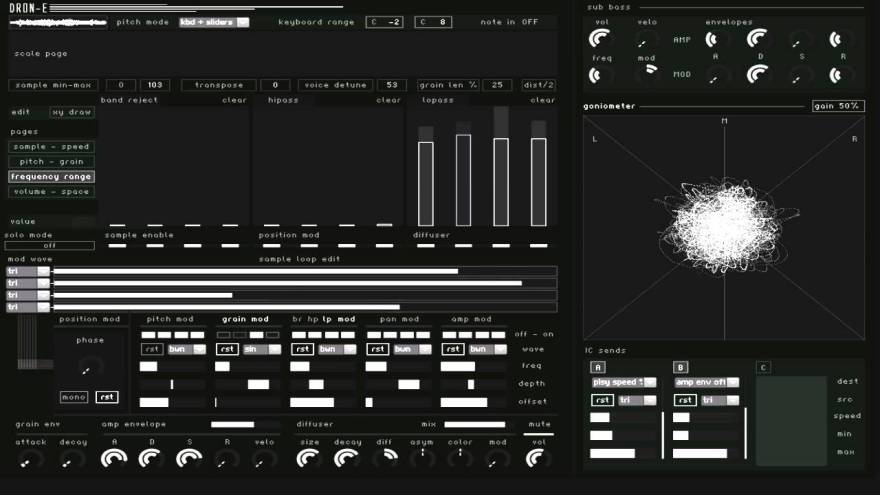This screenshot has height=495, width=880.
Task: Click the goniometer gain 50% field
Action: (838, 106)
